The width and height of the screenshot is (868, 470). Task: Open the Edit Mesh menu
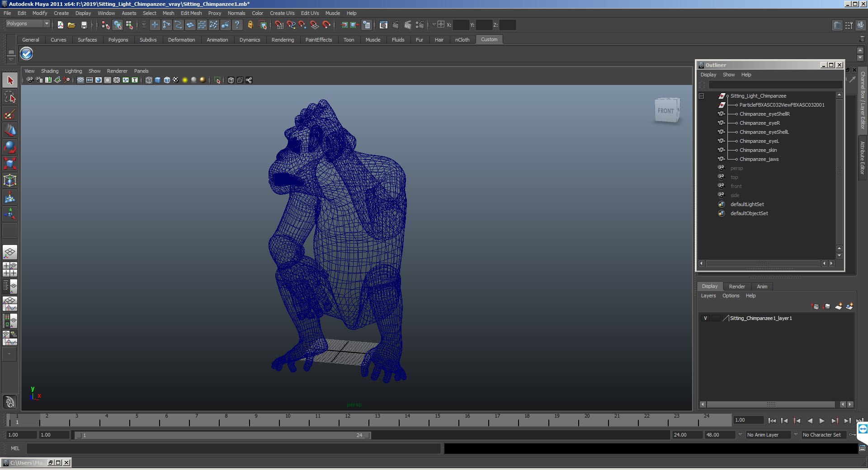[191, 13]
